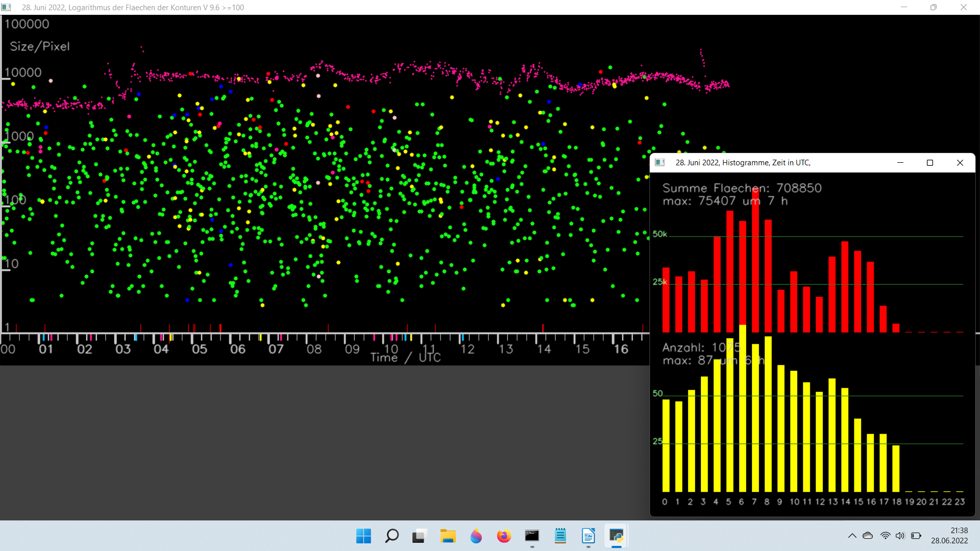Click the "04" hour label on time axis
Image resolution: width=980 pixels, height=551 pixels.
coord(161,349)
